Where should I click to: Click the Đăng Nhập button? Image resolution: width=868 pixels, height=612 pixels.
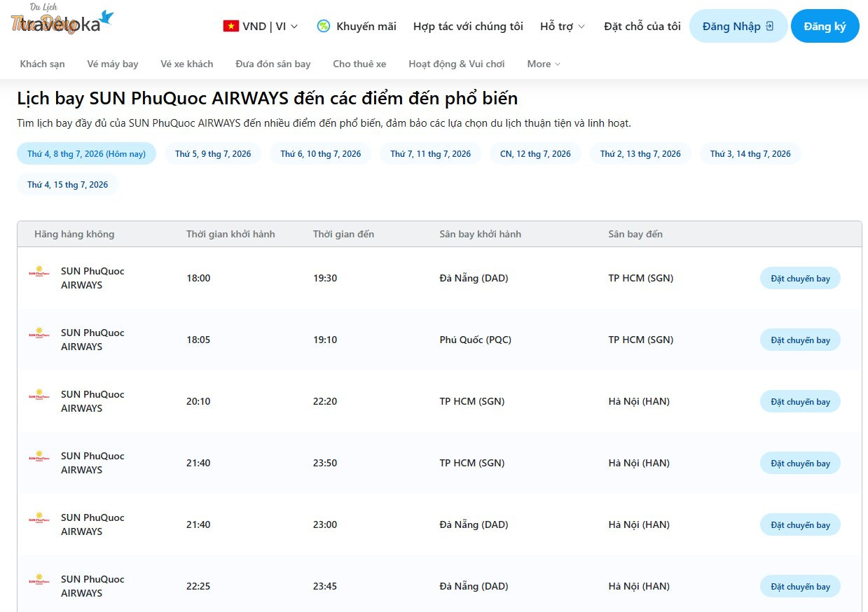tap(738, 26)
